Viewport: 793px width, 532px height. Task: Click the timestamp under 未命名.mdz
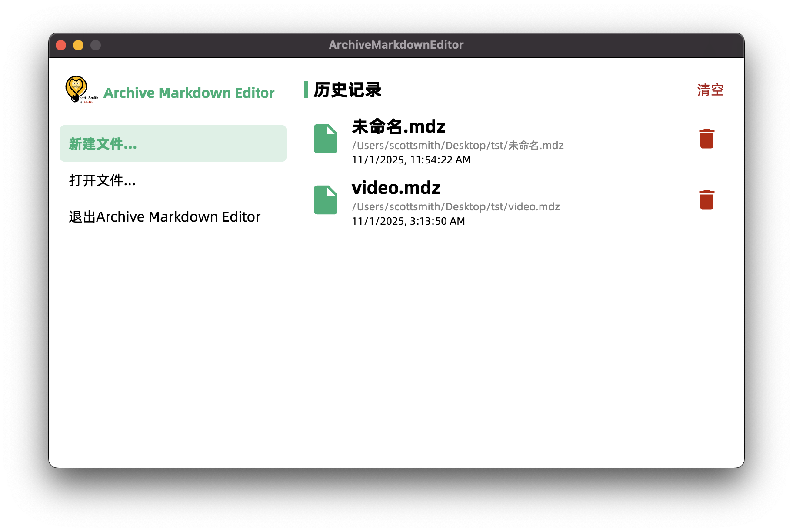[x=411, y=160]
